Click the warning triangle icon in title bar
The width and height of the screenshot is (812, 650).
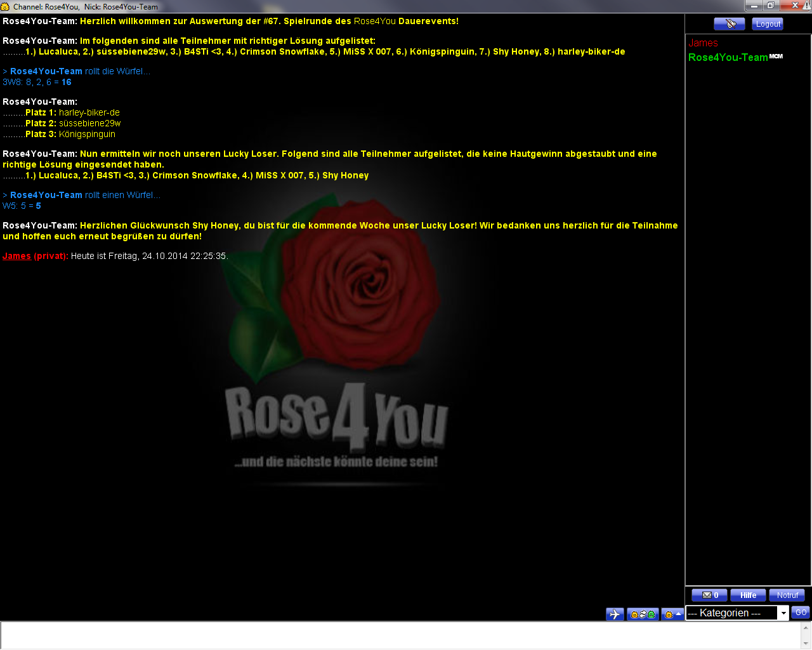pos(807,5)
